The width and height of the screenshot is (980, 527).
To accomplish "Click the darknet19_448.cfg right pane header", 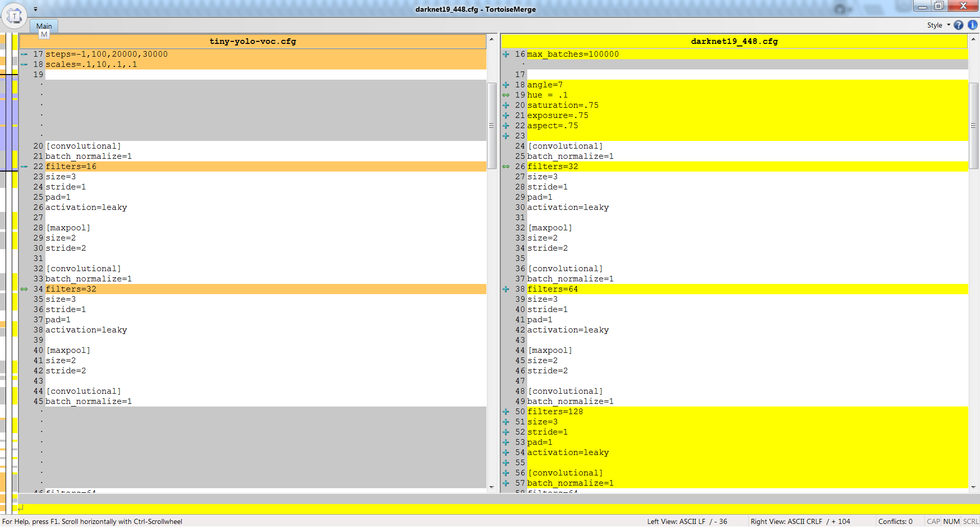I will (x=734, y=41).
